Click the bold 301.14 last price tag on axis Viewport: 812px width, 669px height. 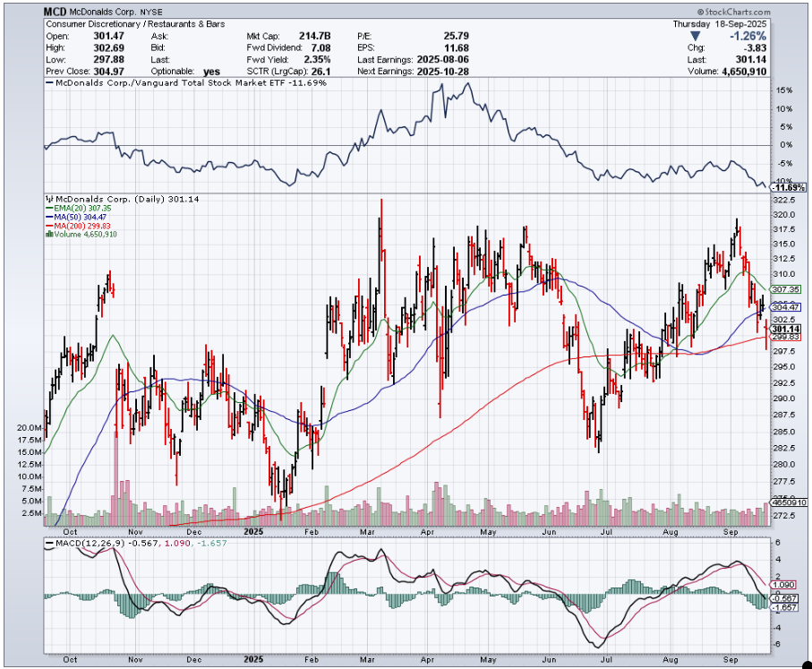pos(786,329)
